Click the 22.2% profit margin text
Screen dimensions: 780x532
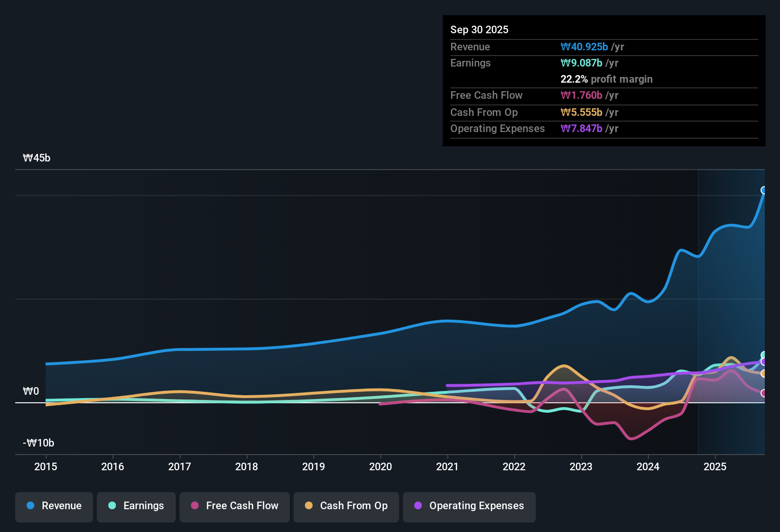click(x=607, y=79)
